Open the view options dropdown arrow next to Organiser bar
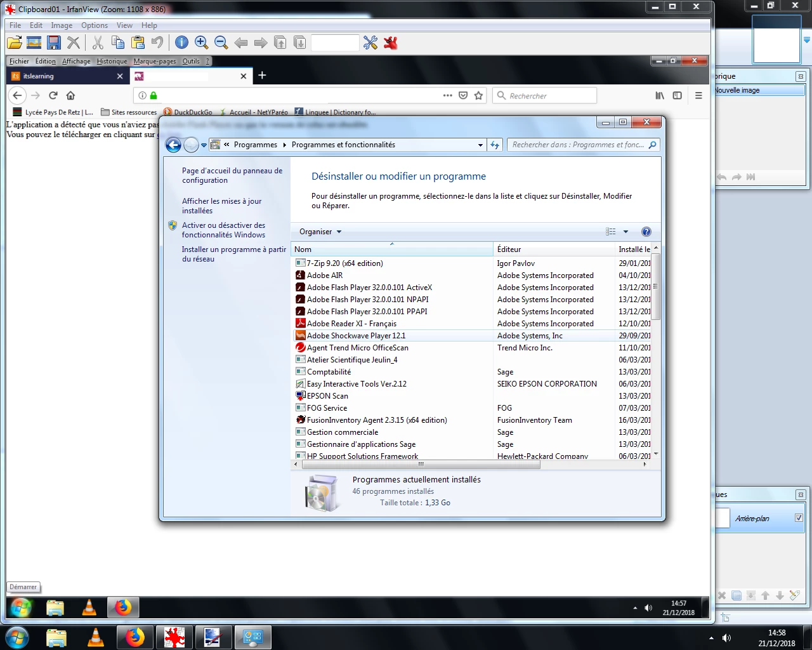 click(625, 232)
